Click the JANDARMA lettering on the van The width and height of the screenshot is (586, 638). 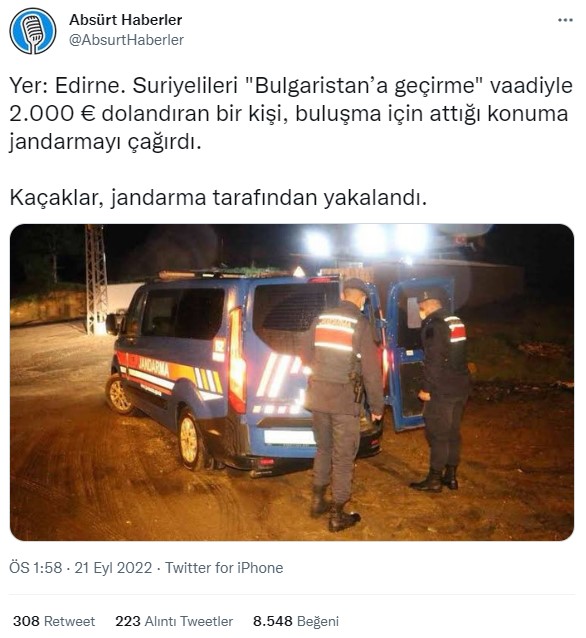[154, 365]
